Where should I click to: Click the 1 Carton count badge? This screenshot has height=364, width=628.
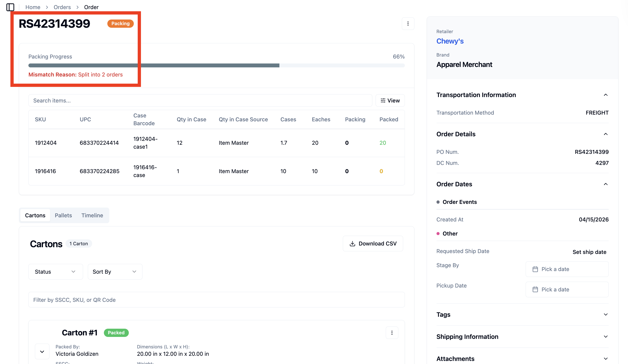[79, 244]
